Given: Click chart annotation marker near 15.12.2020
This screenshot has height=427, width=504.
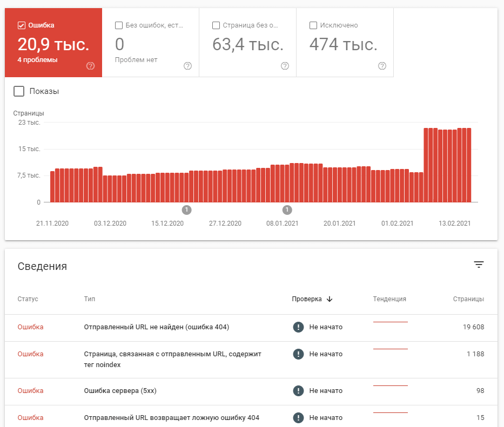Looking at the screenshot, I should [x=187, y=210].
